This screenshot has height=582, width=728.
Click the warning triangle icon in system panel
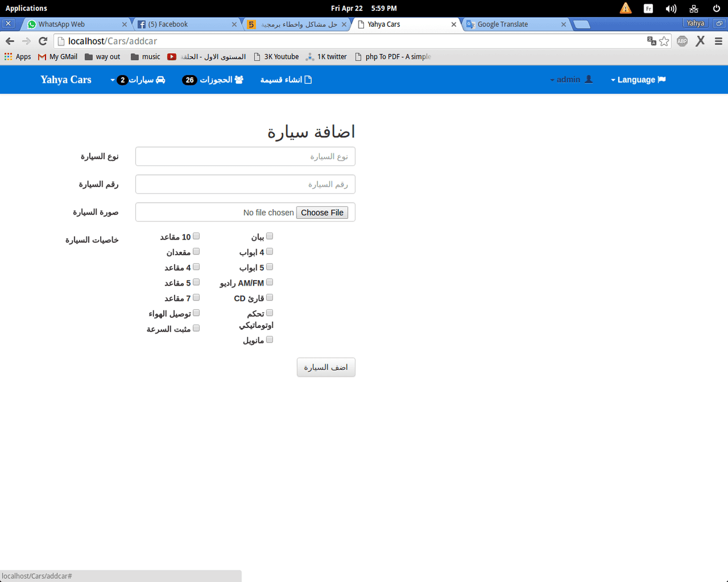click(x=625, y=8)
